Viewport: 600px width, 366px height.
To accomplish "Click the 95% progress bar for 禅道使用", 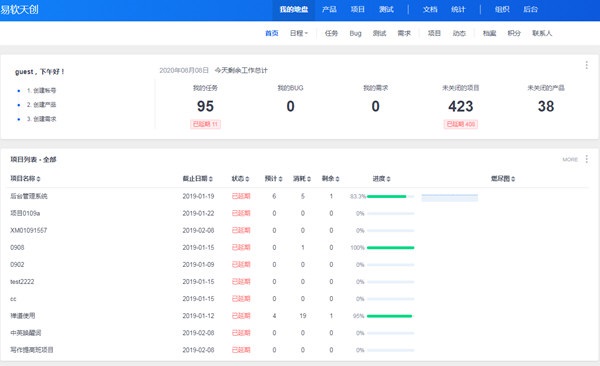I will point(390,316).
